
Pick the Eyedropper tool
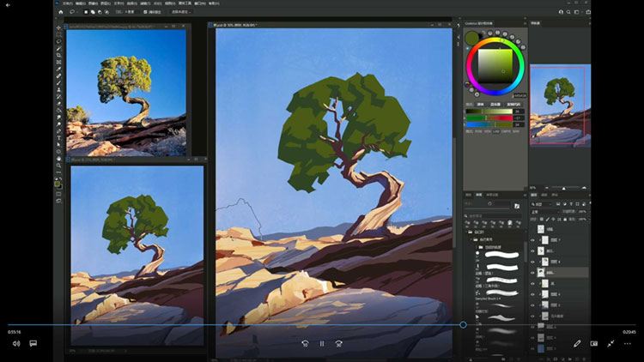(58, 69)
